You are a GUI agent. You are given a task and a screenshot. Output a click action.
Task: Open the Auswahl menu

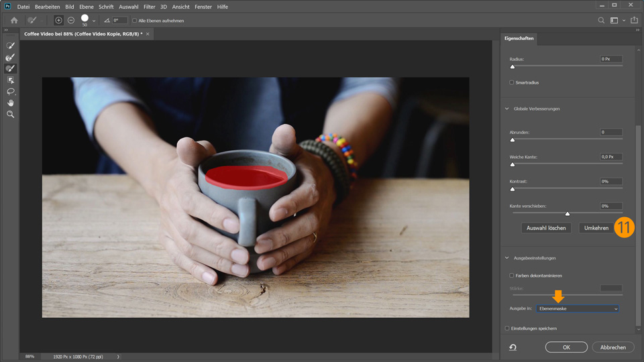[x=129, y=7]
